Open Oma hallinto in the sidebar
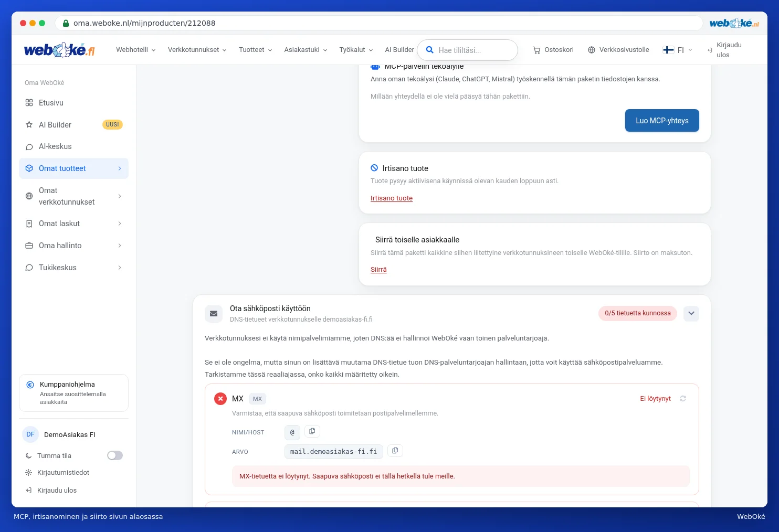Image resolution: width=779 pixels, height=532 pixels. pos(73,246)
